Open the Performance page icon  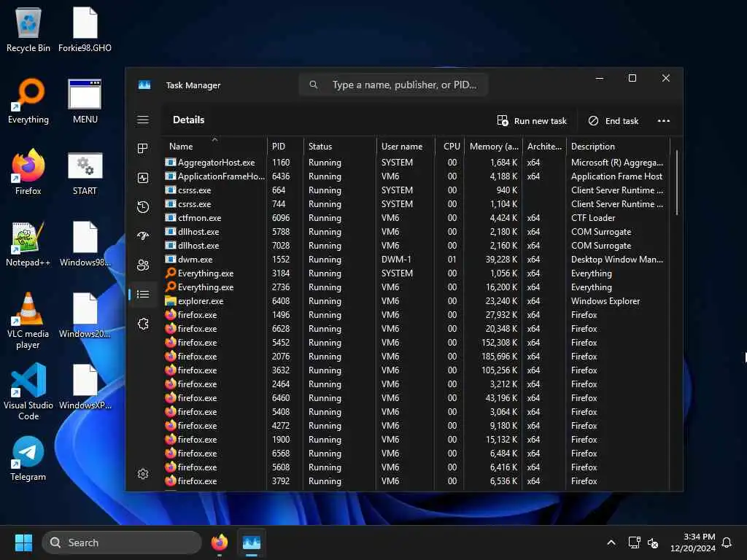click(x=143, y=178)
